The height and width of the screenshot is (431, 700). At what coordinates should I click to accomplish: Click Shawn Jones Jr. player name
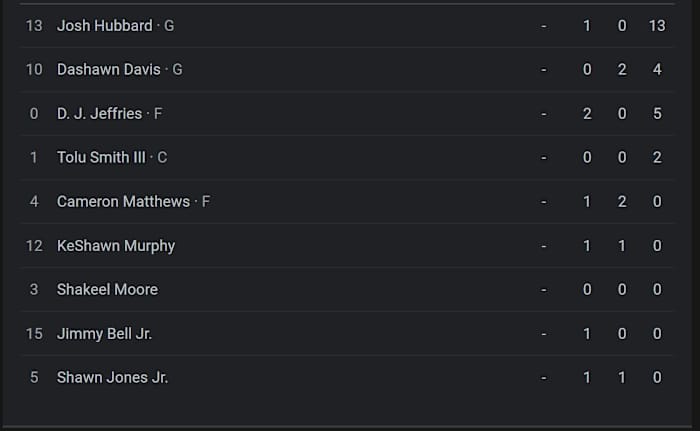112,377
